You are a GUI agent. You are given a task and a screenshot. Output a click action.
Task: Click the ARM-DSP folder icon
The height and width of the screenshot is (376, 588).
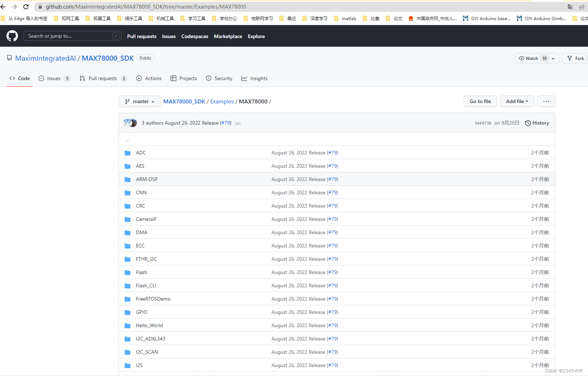(x=128, y=180)
